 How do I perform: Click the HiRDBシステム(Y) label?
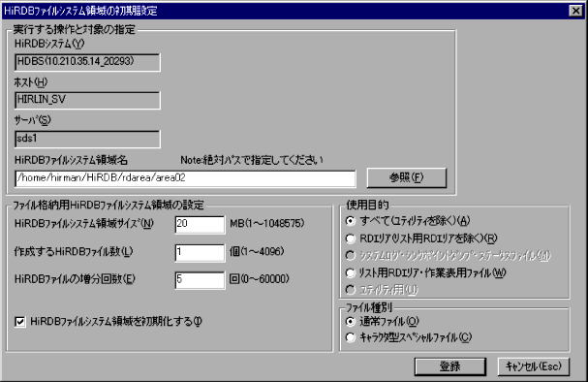click(x=49, y=44)
